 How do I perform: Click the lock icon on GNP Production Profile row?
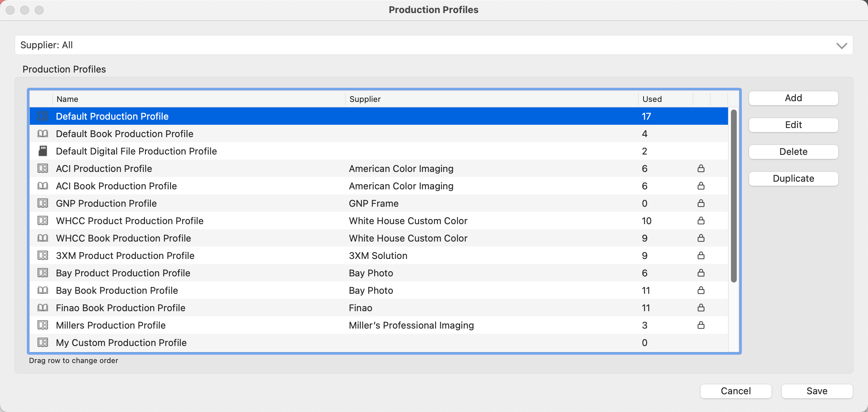tap(701, 203)
